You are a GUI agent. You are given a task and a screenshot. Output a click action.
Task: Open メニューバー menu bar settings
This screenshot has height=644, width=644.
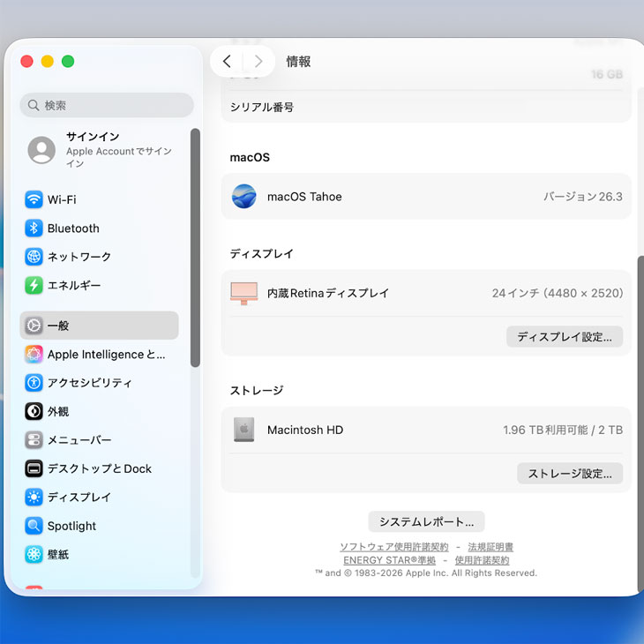click(79, 440)
